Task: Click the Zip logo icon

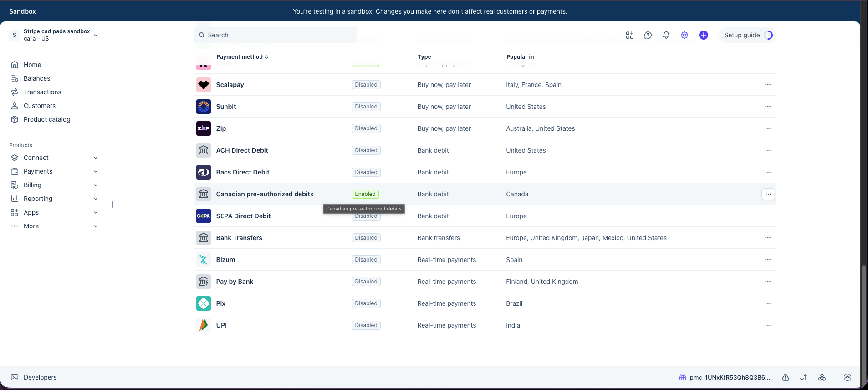Action: tap(204, 128)
